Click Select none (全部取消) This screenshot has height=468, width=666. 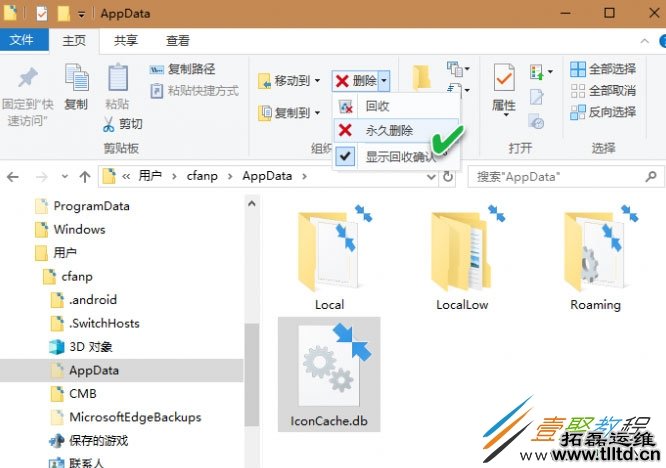point(603,90)
